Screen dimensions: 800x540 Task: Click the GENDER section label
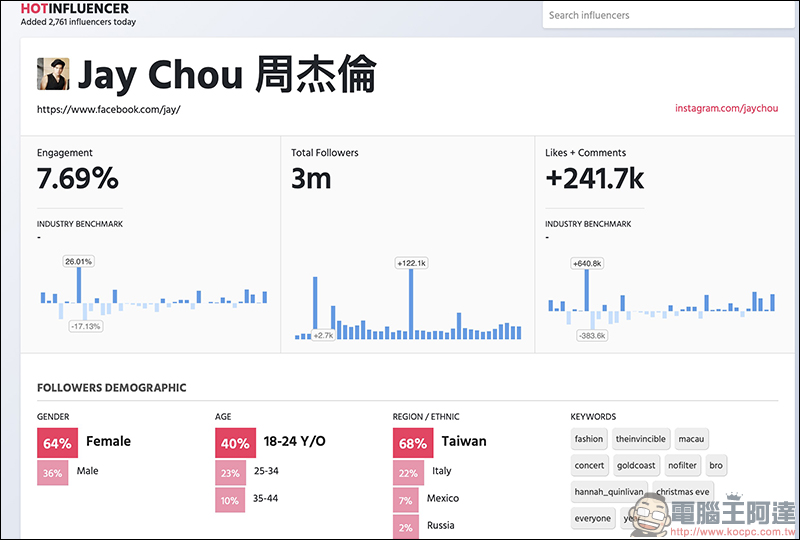(53, 416)
